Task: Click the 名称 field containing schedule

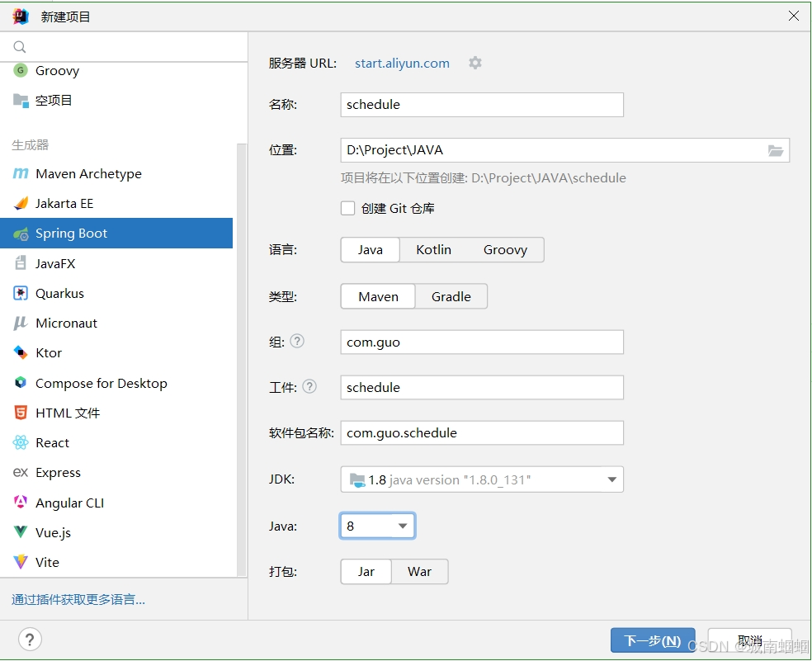Action: point(482,105)
